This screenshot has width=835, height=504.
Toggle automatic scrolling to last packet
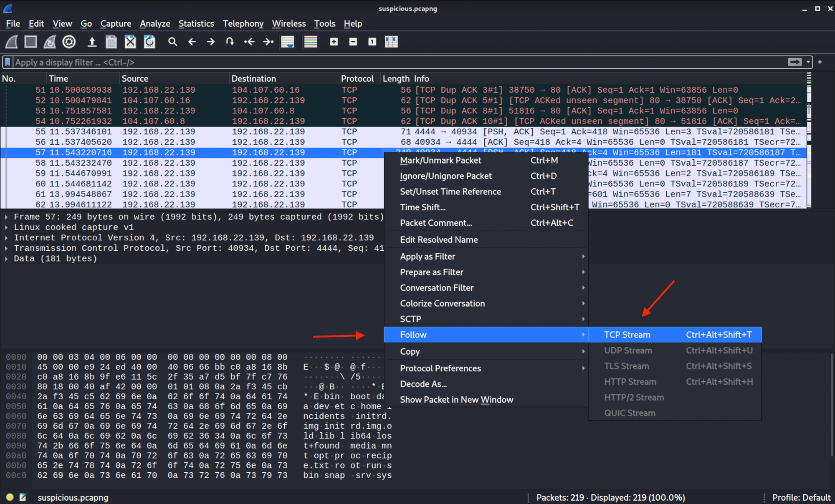click(x=288, y=42)
